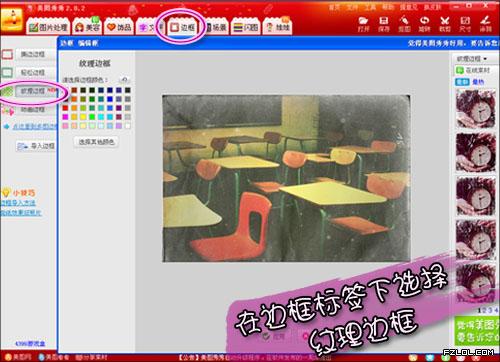Select 撕边边框 in the left sidebar
Image resolution: width=500 pixels, height=362 pixels.
coord(33,54)
